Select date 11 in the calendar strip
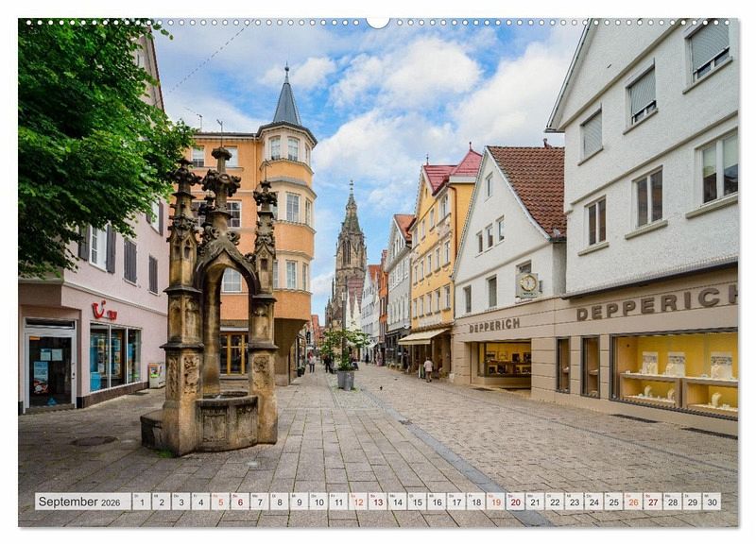 click(x=338, y=502)
